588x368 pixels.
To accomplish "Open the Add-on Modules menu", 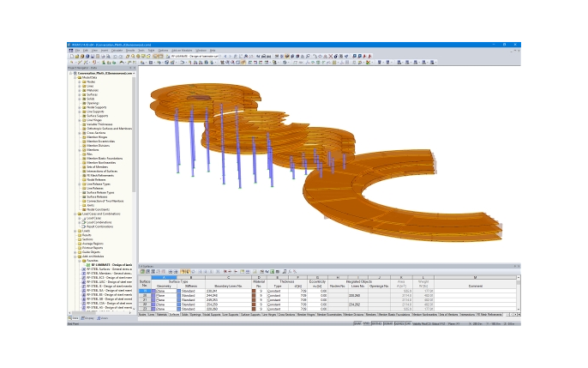I will click(x=182, y=51).
